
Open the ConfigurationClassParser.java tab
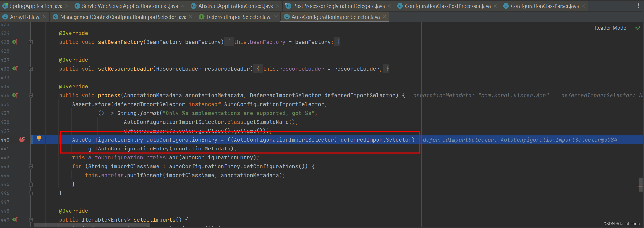(545, 6)
